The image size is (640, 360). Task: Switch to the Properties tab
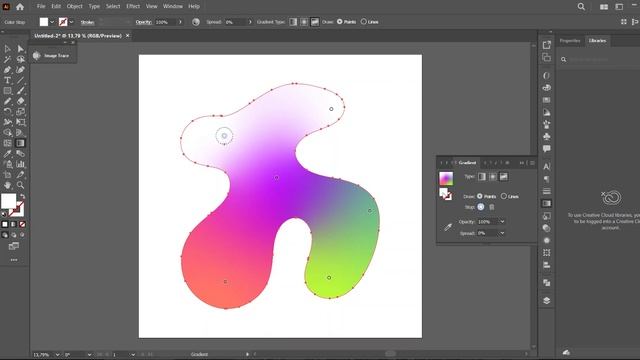pos(570,41)
